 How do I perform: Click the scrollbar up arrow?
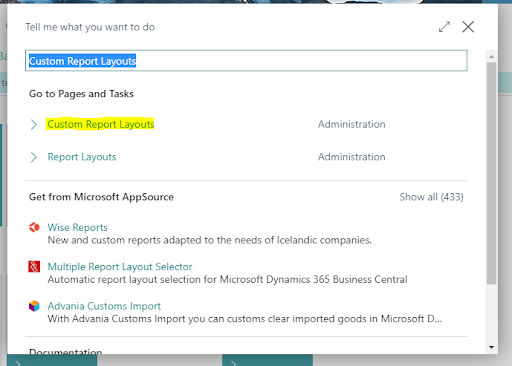coord(491,56)
